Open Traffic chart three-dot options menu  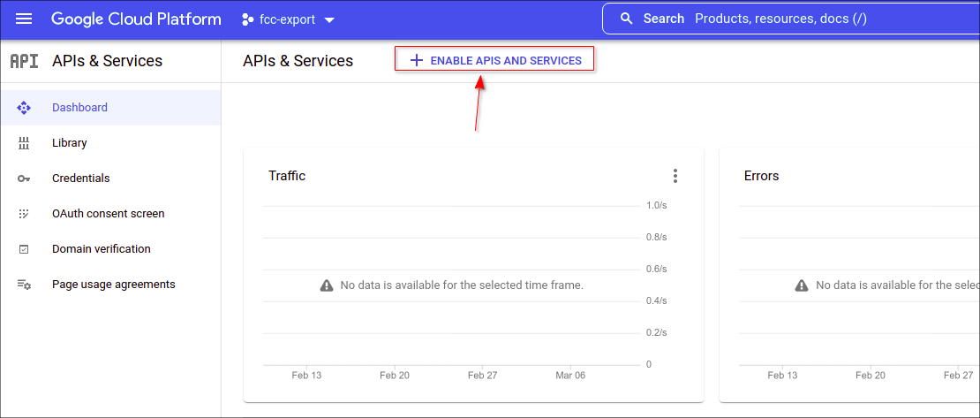[675, 176]
